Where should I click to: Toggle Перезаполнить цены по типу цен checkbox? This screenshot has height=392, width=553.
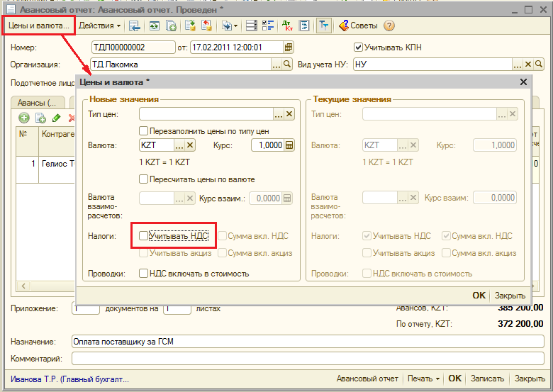coord(143,131)
